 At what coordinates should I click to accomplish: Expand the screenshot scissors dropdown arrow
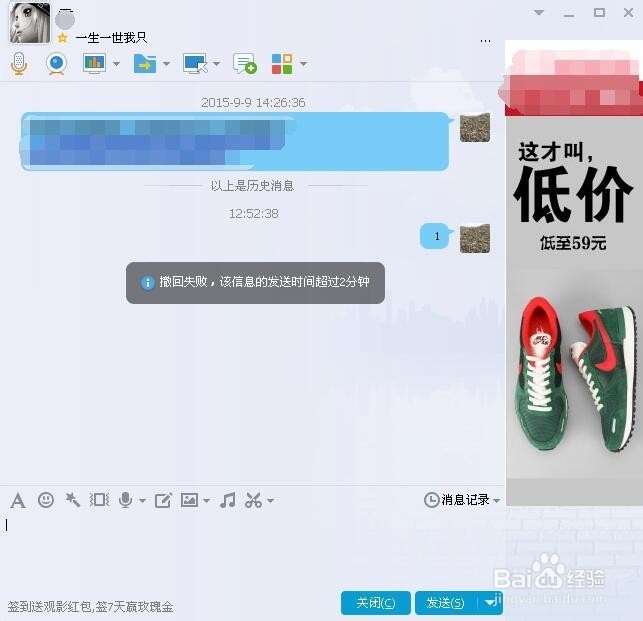(271, 501)
